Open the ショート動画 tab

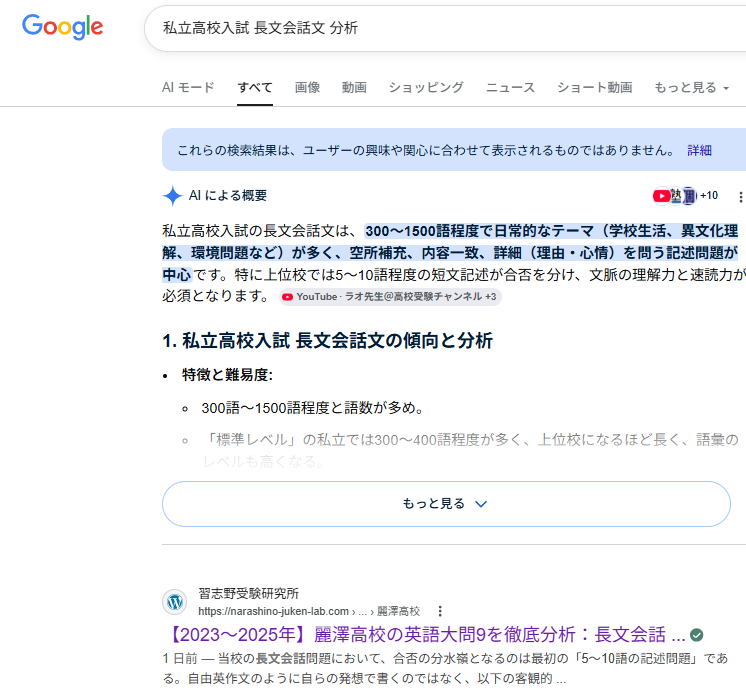(x=595, y=88)
